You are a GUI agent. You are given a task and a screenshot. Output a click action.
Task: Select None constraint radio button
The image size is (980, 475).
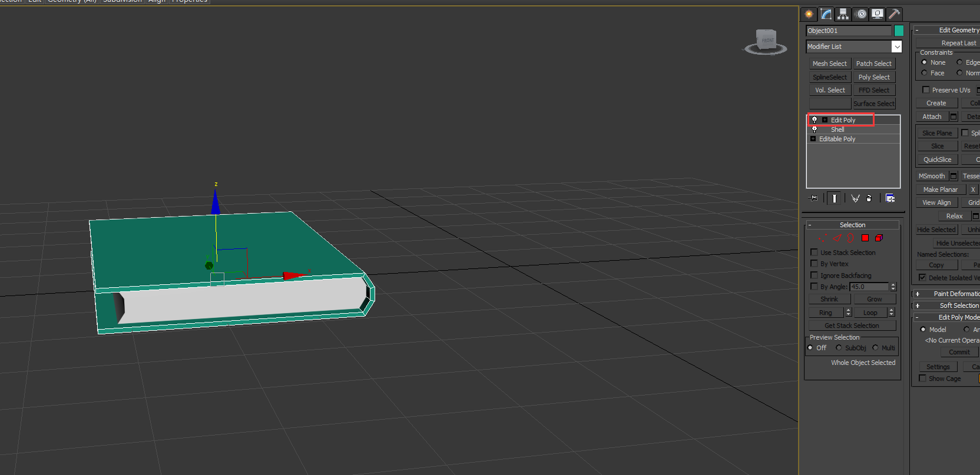[924, 62]
